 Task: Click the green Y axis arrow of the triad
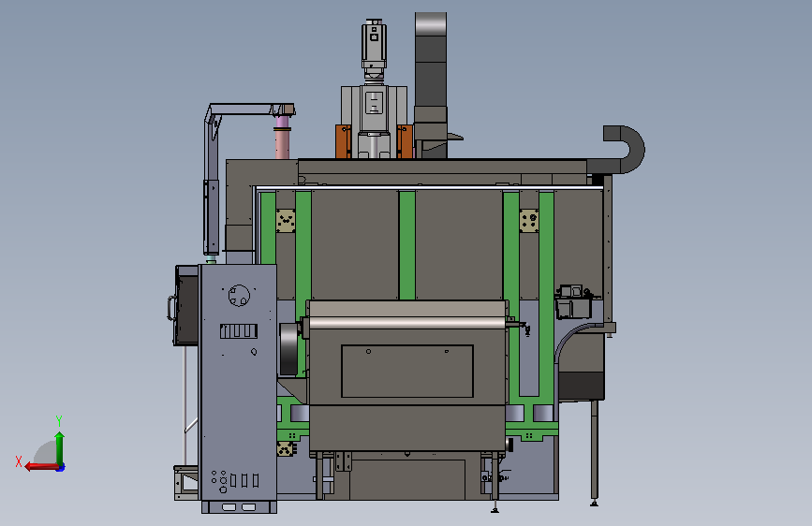tap(60, 447)
